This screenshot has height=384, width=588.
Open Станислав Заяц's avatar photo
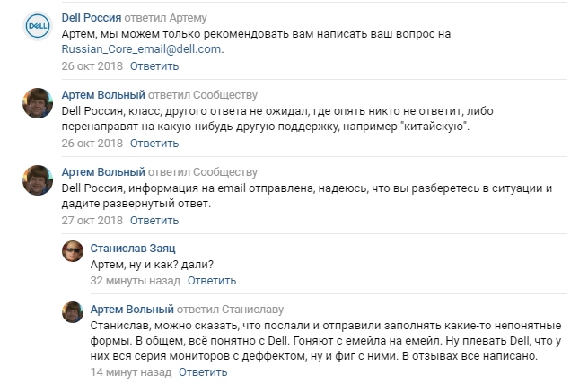click(x=73, y=253)
